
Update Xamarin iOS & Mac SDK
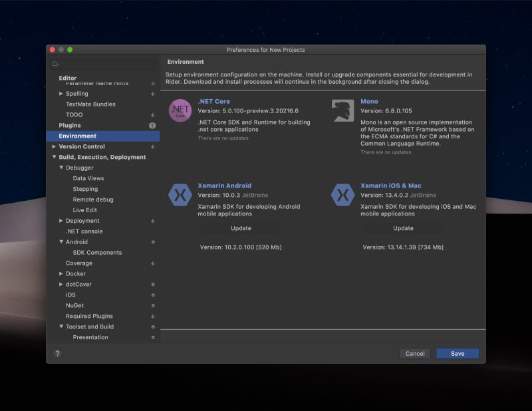(x=403, y=228)
